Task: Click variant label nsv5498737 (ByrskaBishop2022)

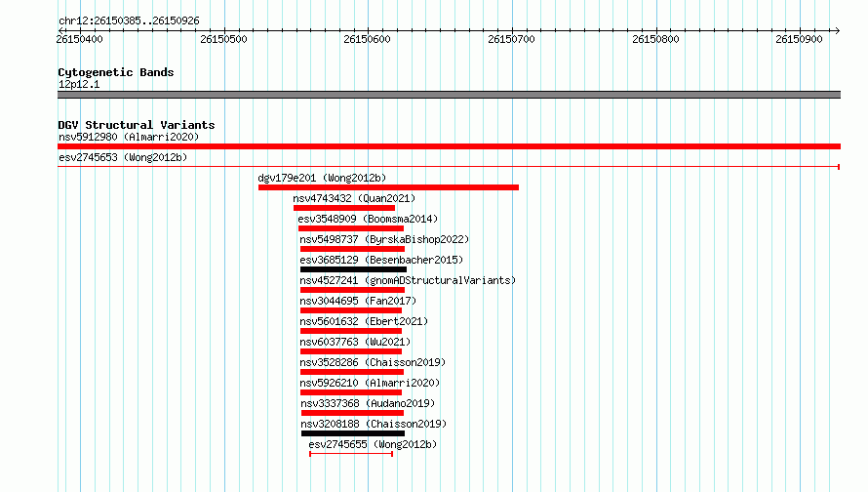Action: click(384, 239)
